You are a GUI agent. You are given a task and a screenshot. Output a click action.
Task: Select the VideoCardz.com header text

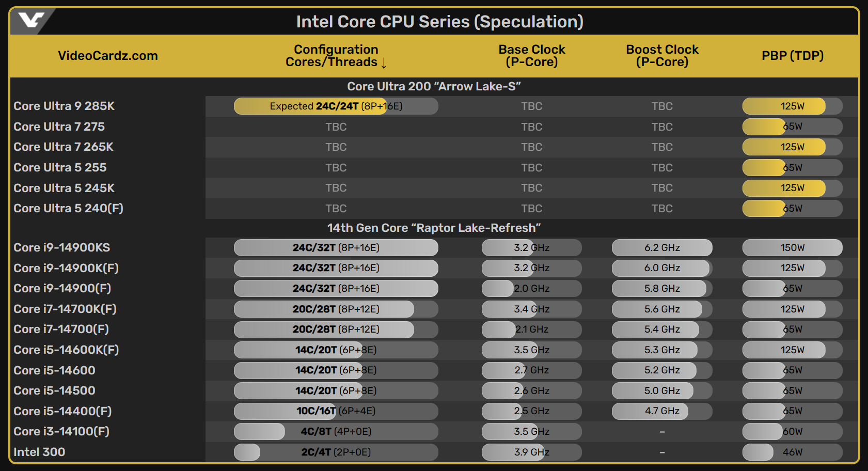tap(108, 56)
